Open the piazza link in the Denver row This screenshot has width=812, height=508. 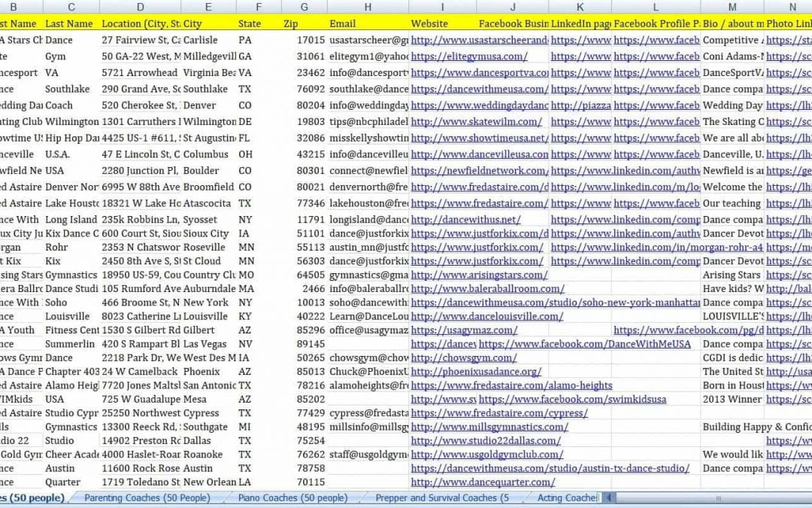click(580, 105)
